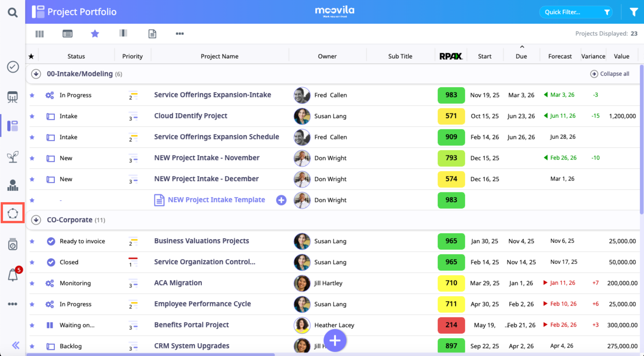Toggle favorite star for Cloud IDentify Project

tap(32, 116)
